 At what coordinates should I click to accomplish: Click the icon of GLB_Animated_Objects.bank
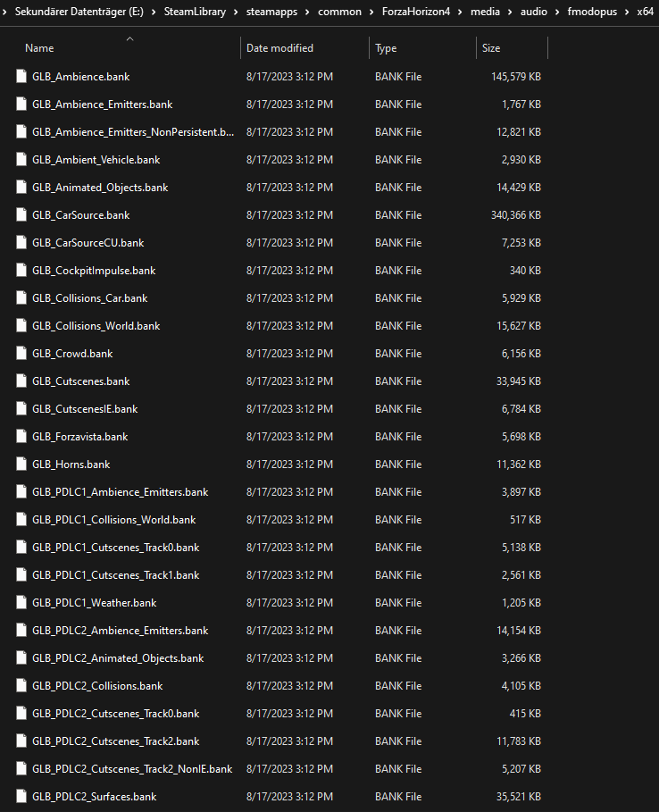point(21,188)
